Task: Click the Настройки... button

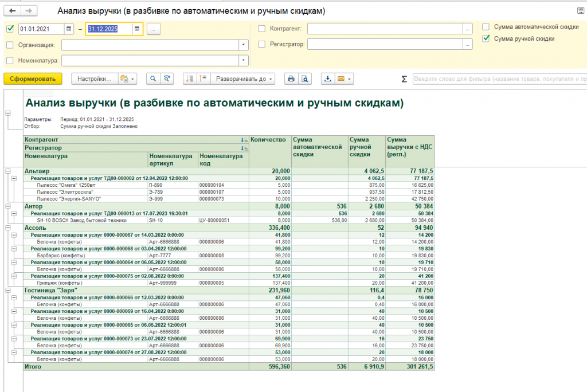Action: (95, 79)
